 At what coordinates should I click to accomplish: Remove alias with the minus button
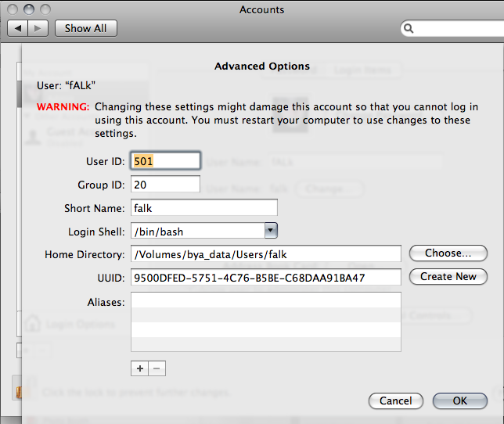[x=156, y=368]
